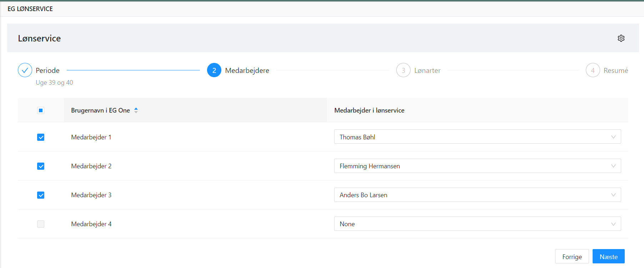Click the Medarbejder 3 name text

(91, 195)
